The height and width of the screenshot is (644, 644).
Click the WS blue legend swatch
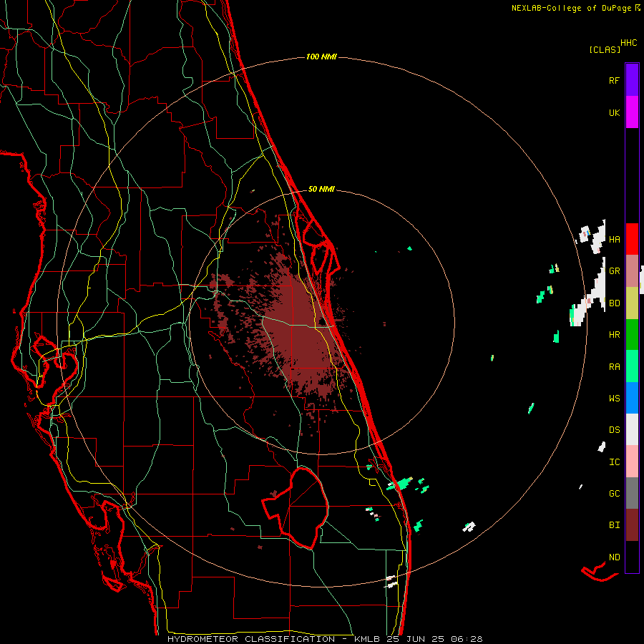click(632, 398)
